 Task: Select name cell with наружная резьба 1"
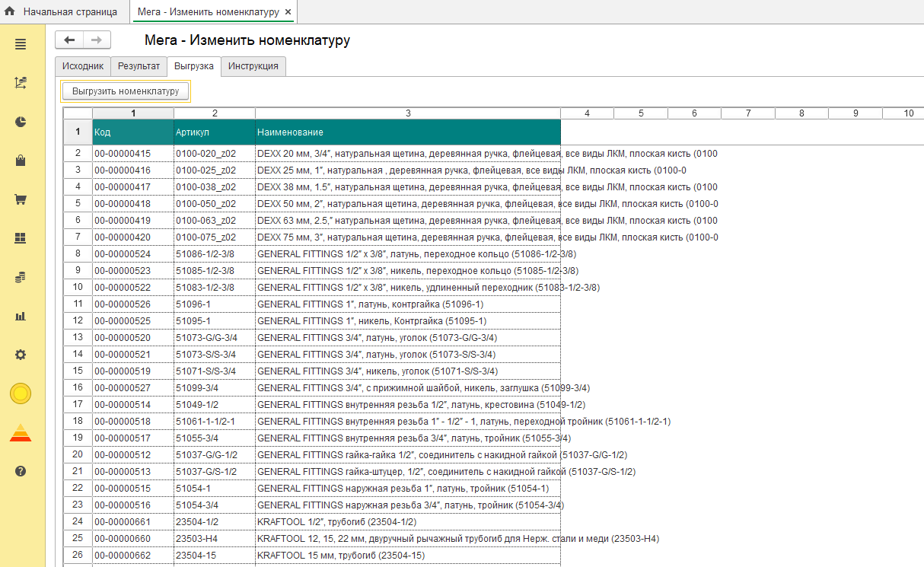pyautogui.click(x=408, y=488)
